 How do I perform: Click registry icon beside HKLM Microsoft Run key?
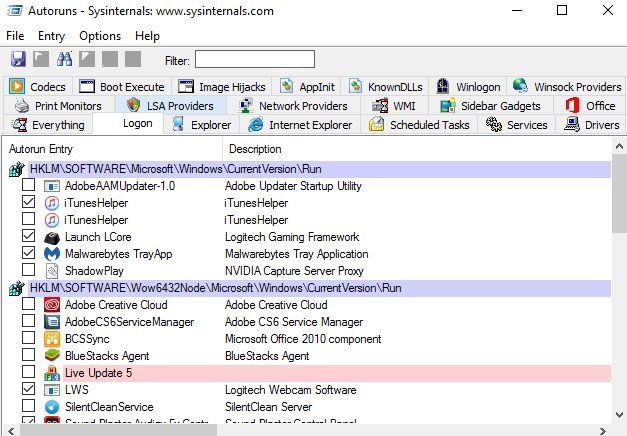[x=16, y=169]
